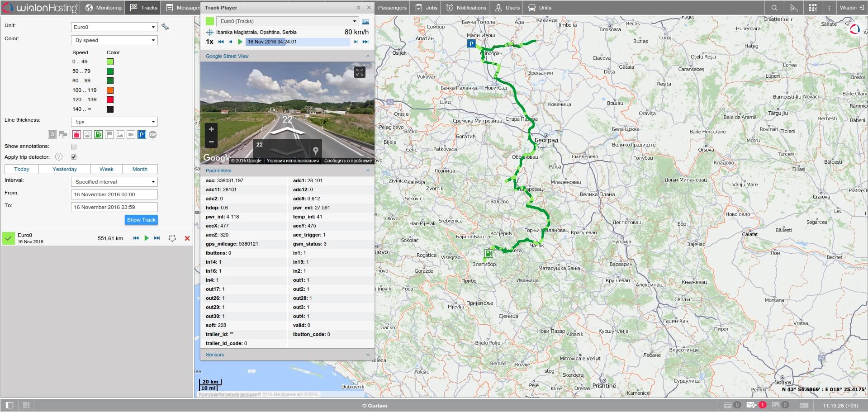Image resolution: width=868 pixels, height=412 pixels.
Task: Toggle video marker icon
Action: click(131, 135)
